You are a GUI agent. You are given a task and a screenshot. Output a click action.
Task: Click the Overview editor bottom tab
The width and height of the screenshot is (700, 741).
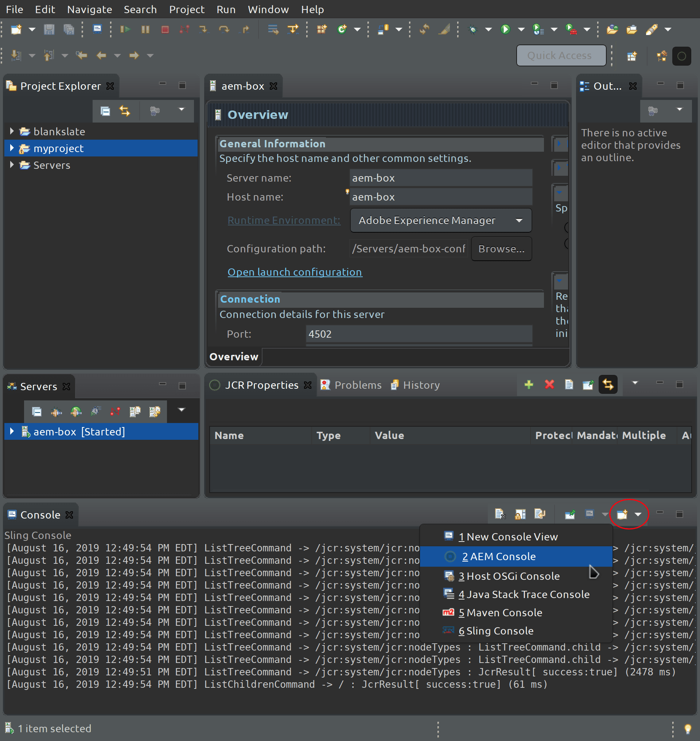pos(234,357)
